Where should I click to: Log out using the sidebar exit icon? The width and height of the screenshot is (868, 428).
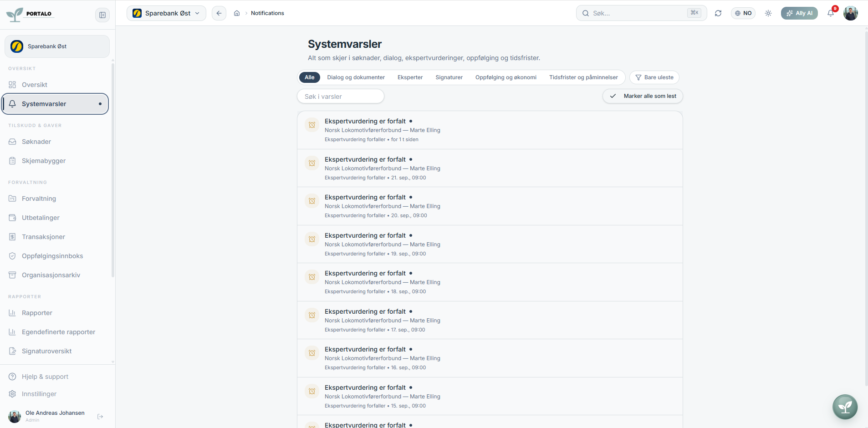(100, 417)
